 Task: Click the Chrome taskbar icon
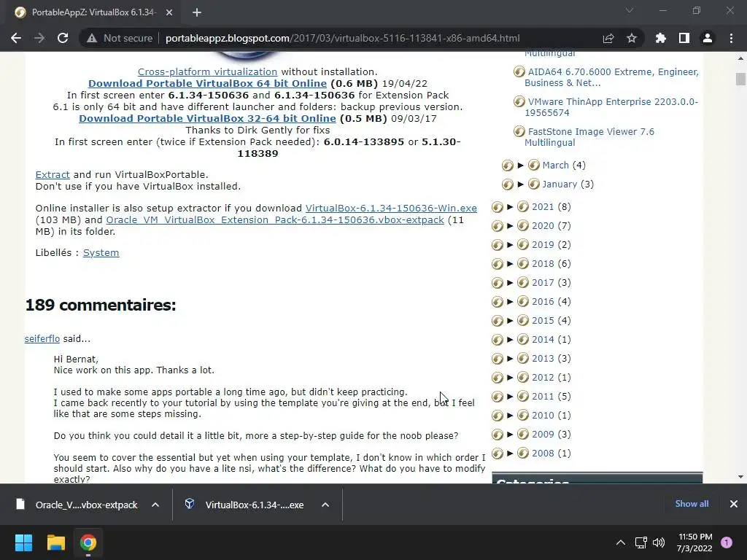pos(88,542)
